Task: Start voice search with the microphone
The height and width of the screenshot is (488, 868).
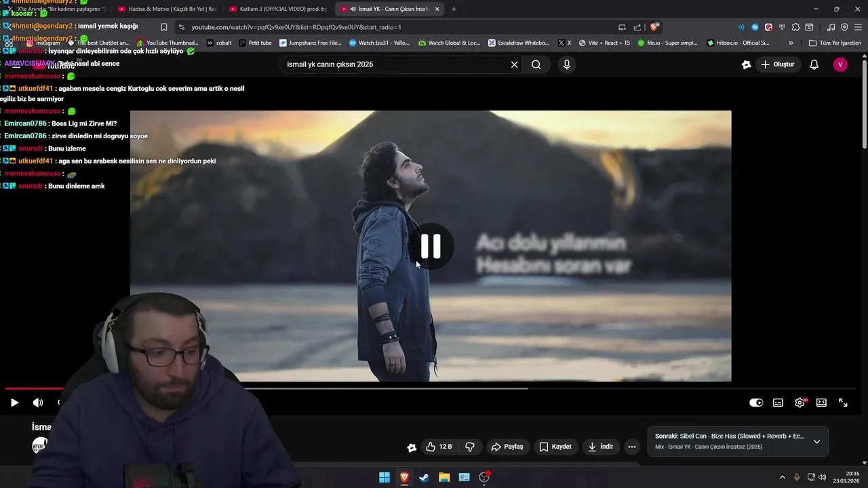Action: 567,64
